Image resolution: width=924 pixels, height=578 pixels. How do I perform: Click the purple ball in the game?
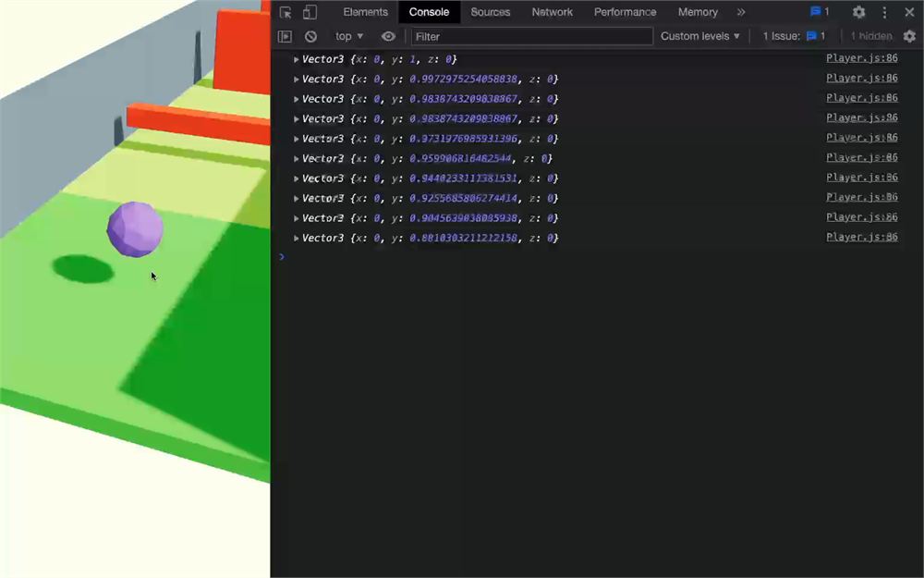click(x=135, y=229)
